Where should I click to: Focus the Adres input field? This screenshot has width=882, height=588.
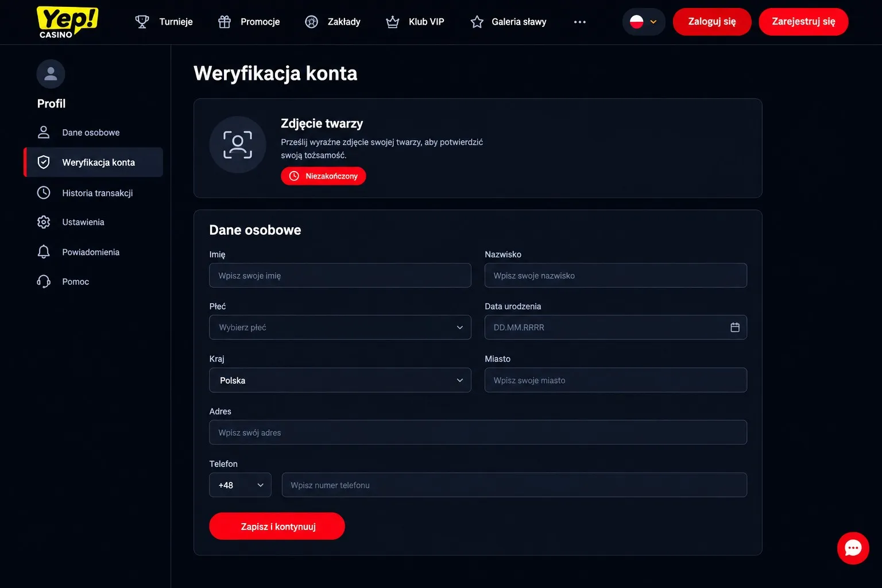478,432
